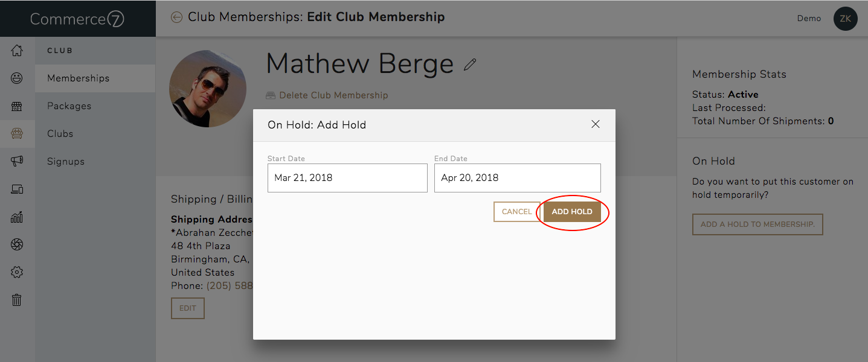This screenshot has width=868, height=362.
Task: Open the store icon in sidebar
Action: click(x=17, y=106)
